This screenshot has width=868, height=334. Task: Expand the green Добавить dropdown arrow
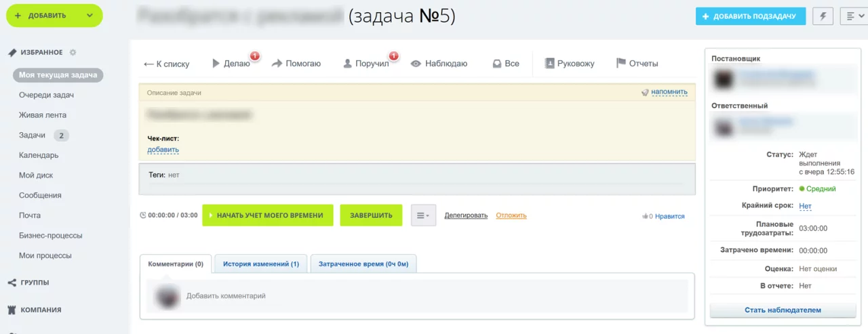click(90, 16)
